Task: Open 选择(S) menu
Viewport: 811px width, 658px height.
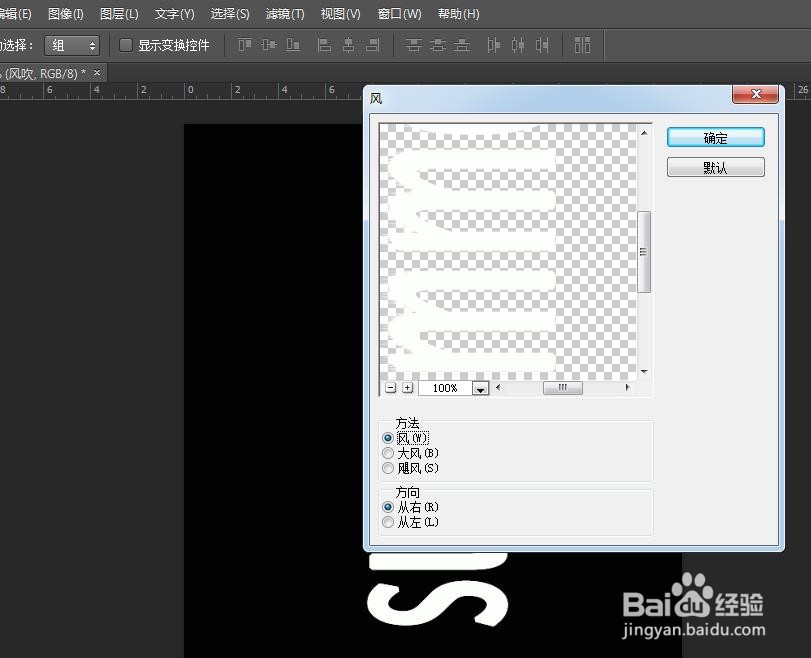Action: point(230,14)
